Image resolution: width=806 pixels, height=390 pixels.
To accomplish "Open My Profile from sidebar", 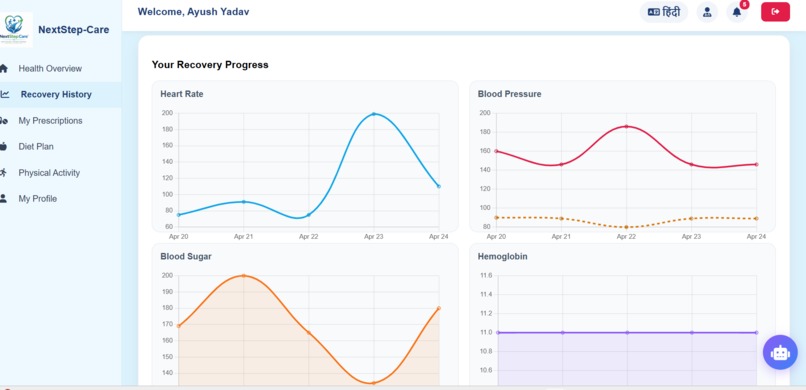I will pyautogui.click(x=38, y=198).
